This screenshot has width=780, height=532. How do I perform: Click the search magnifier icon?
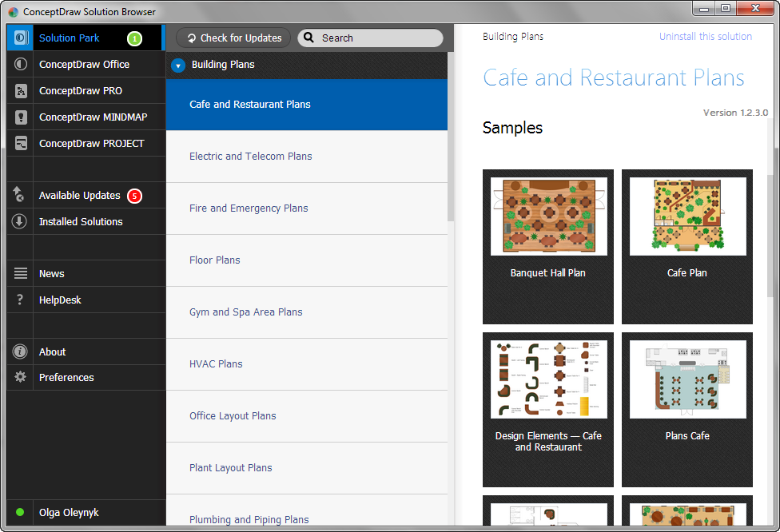tap(309, 38)
